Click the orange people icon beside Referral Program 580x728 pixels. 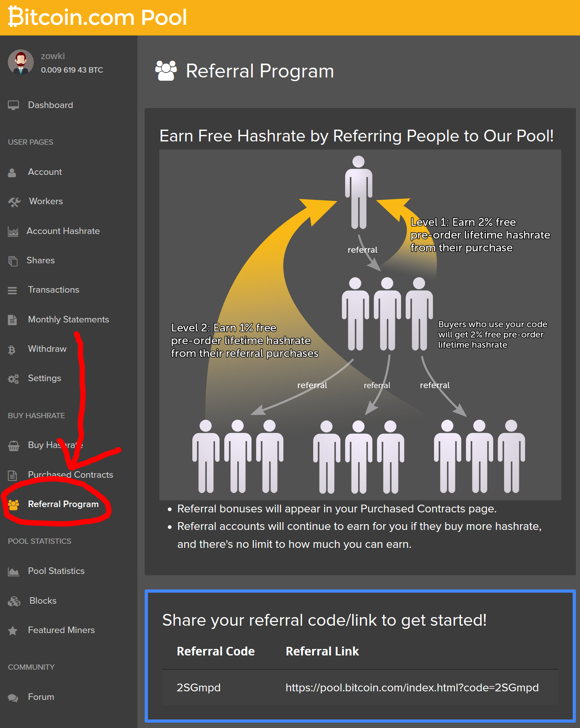coord(13,505)
